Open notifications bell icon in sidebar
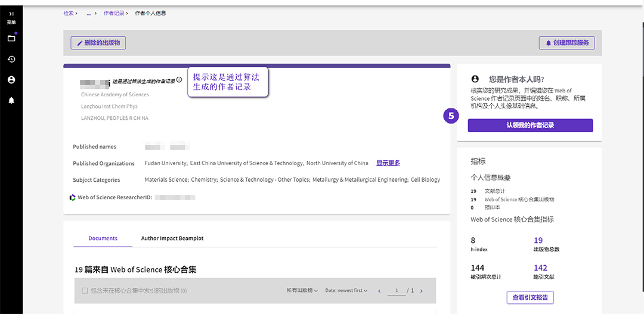This screenshot has width=644, height=314. (11, 100)
